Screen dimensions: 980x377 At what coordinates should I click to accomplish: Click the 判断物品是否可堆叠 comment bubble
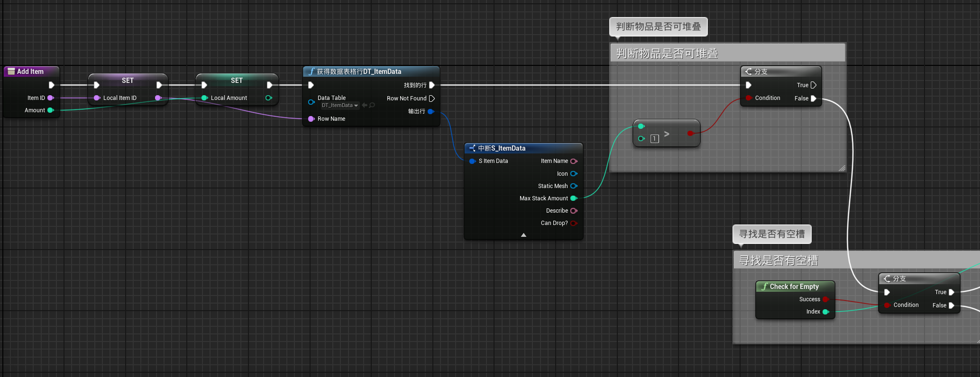pos(658,27)
